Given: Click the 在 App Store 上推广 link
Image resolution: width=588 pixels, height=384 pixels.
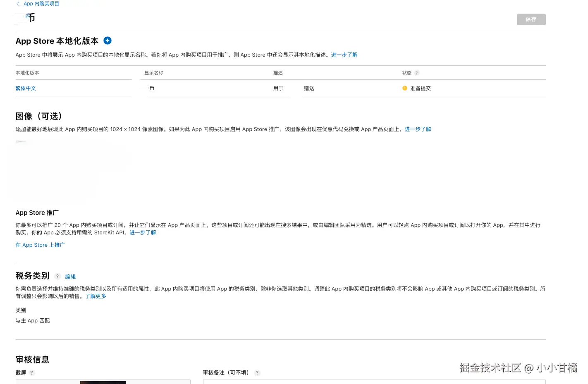Looking at the screenshot, I should pos(40,245).
